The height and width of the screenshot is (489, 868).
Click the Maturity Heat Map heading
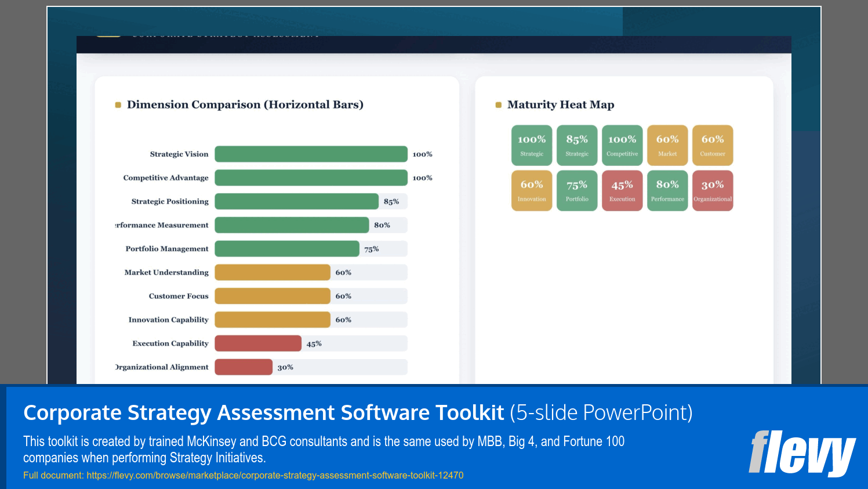pyautogui.click(x=561, y=104)
